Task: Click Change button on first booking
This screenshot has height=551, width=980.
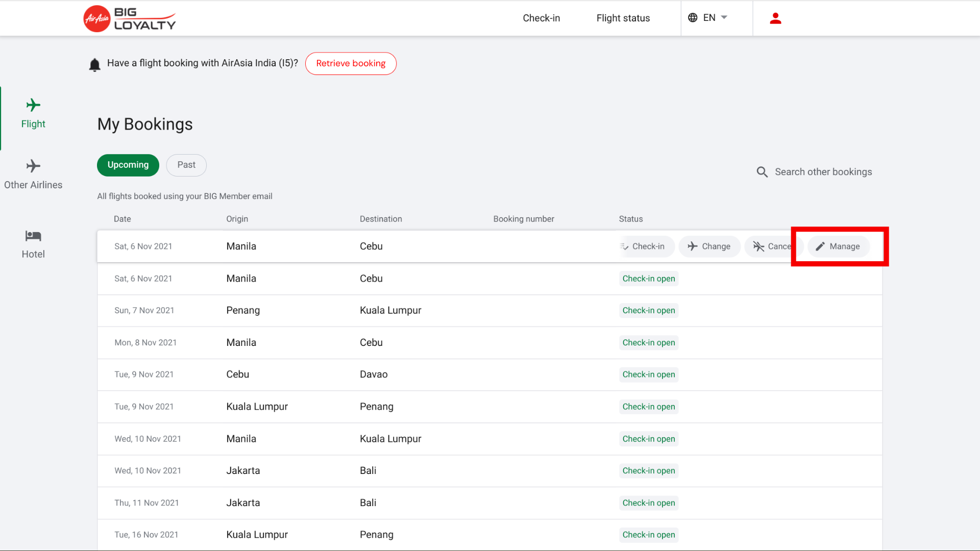Action: pos(709,246)
